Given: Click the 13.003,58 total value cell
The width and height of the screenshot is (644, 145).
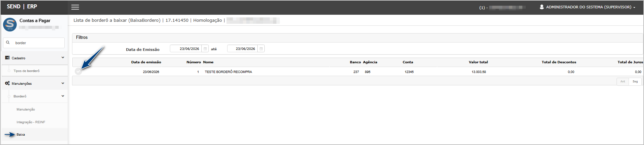Looking at the screenshot, I should [x=479, y=72].
